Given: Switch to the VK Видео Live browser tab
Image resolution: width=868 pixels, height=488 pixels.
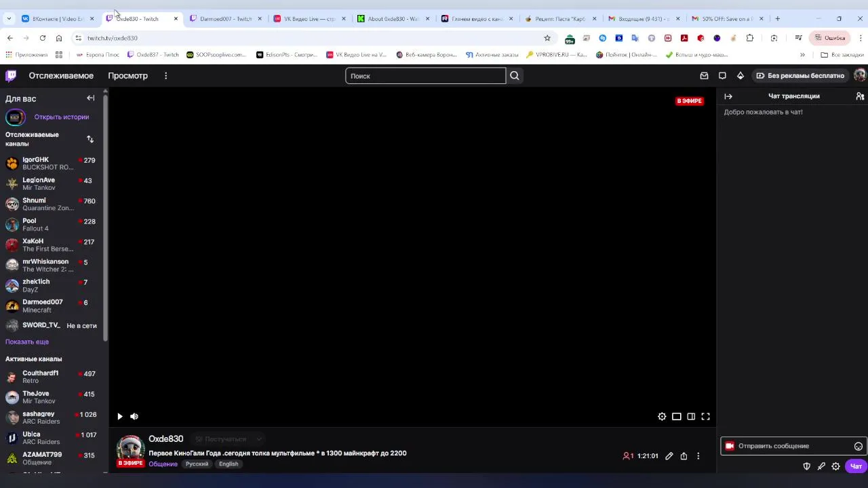Looking at the screenshot, I should [x=310, y=19].
